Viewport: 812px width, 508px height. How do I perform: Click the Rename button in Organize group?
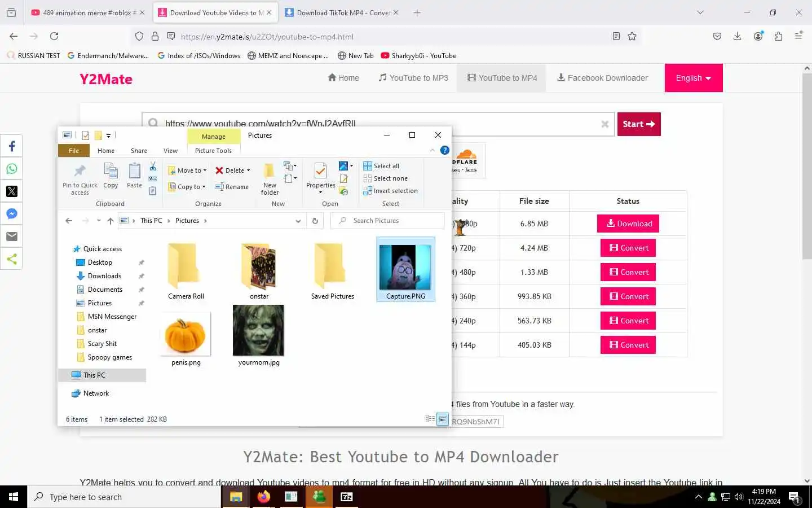tap(232, 187)
